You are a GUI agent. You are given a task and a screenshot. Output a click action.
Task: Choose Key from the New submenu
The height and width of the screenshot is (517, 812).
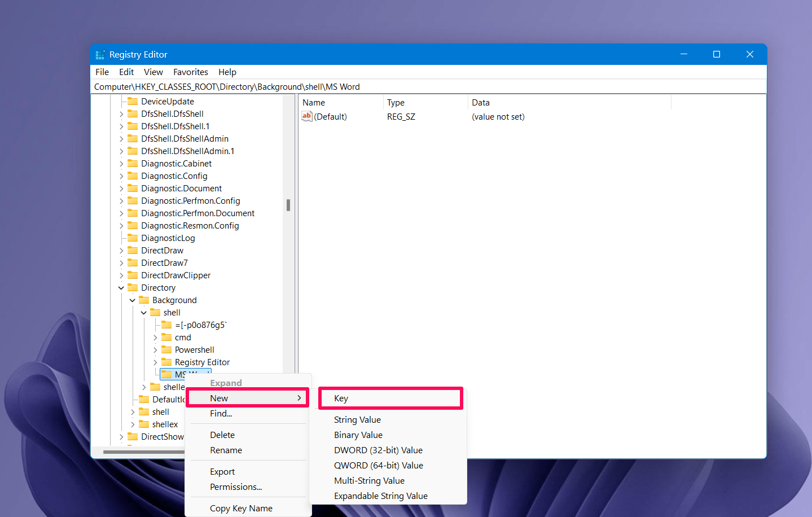click(x=391, y=398)
